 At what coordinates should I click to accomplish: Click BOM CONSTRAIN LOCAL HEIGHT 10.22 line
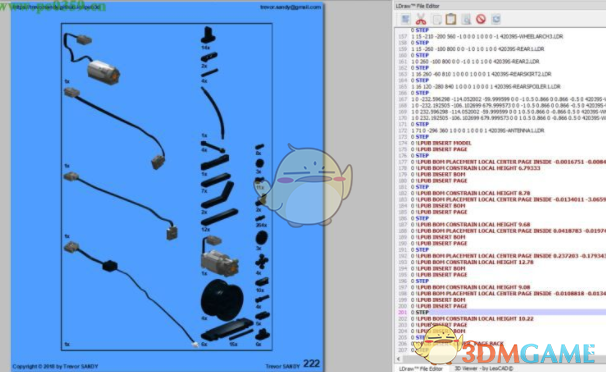tap(472, 319)
